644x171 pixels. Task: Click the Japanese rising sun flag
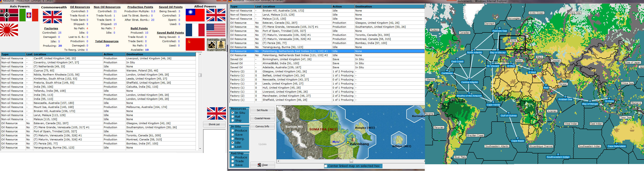pos(9,30)
